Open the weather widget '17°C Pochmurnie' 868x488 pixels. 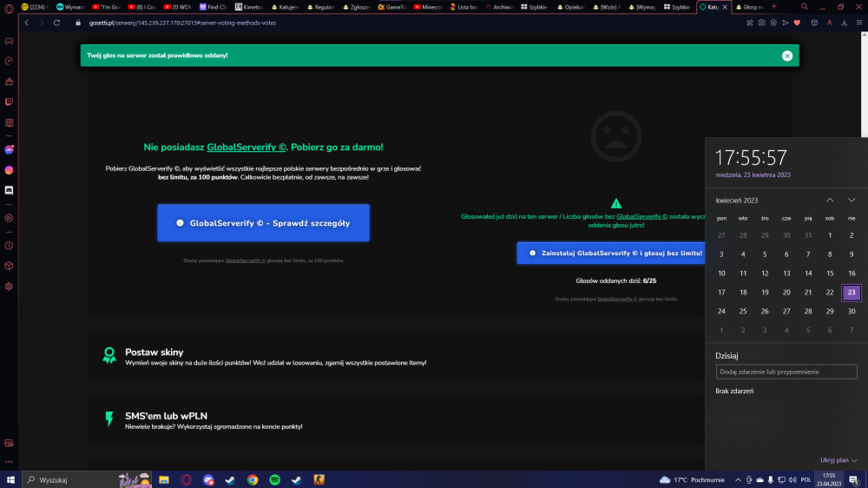pyautogui.click(x=692, y=479)
